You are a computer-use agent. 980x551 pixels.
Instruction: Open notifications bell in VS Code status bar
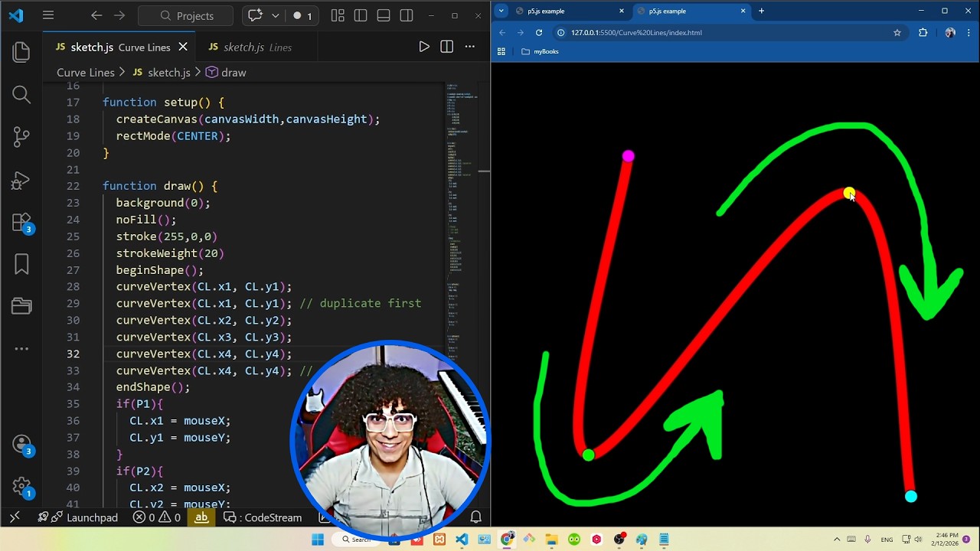coord(475,517)
